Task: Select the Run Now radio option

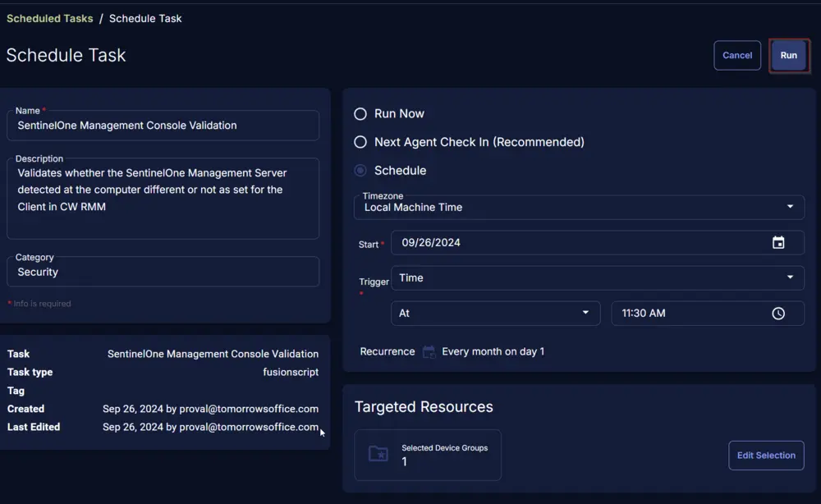Action: [360, 113]
